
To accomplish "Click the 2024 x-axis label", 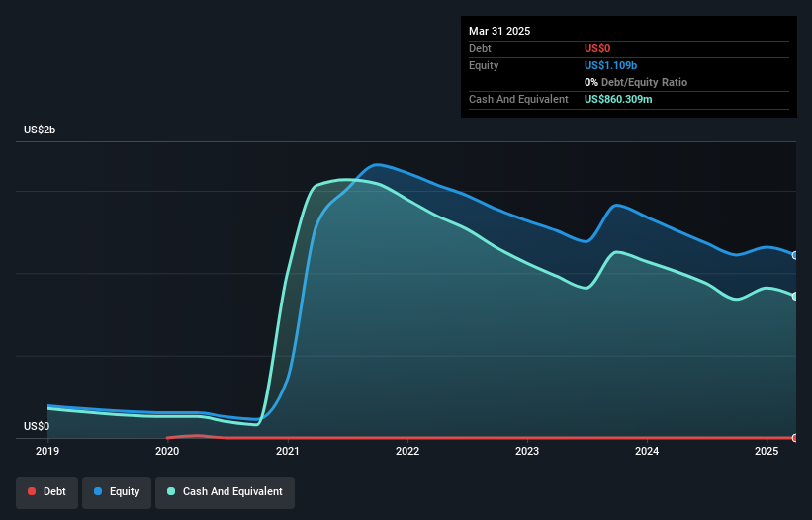I will 647,451.
